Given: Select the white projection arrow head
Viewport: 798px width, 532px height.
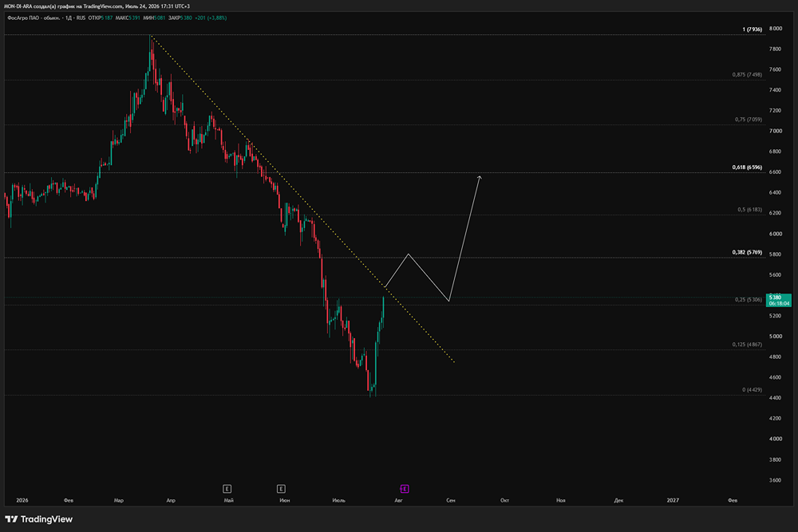Looking at the screenshot, I should coord(480,178).
